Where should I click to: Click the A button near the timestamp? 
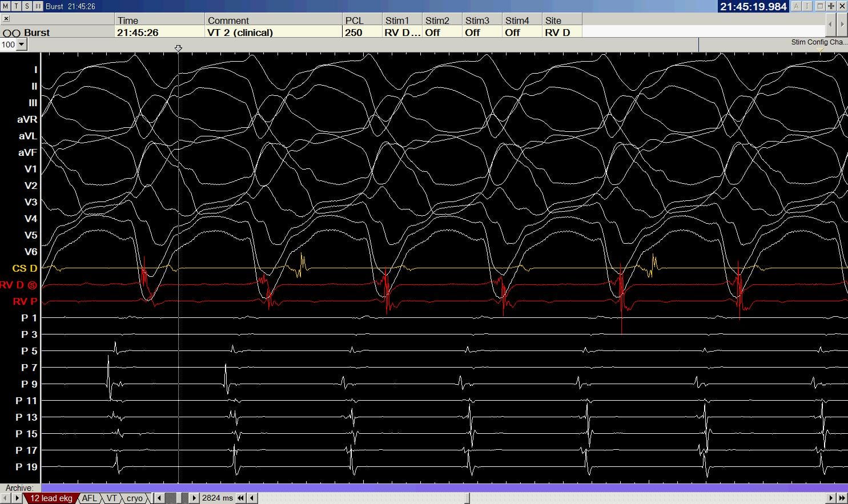797,6
